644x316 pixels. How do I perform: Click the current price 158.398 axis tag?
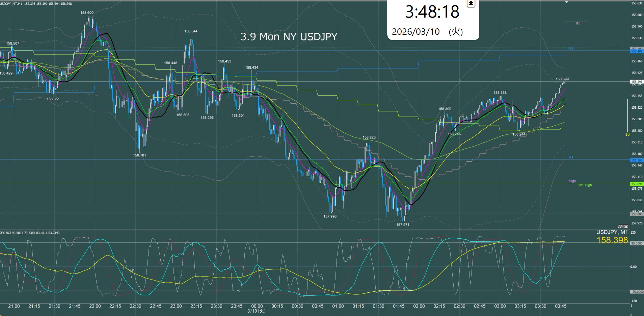pos(637,82)
